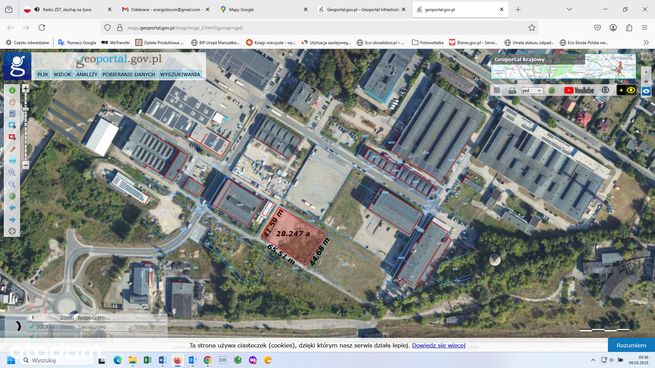Open the 'Dowiedz się więcej' cookies link

[x=438, y=345]
